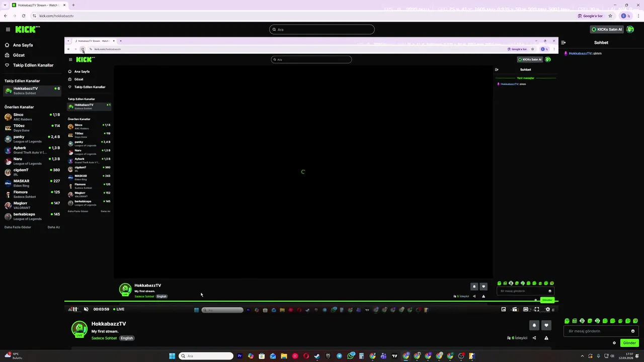Open Sadece Sohbet category link
The height and width of the screenshot is (362, 644).
104,338
